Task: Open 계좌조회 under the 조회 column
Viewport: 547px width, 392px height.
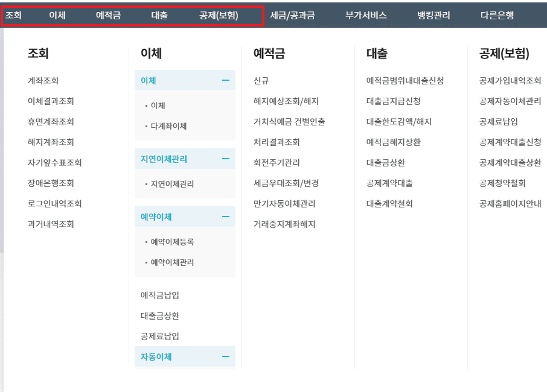Action: pyautogui.click(x=43, y=79)
